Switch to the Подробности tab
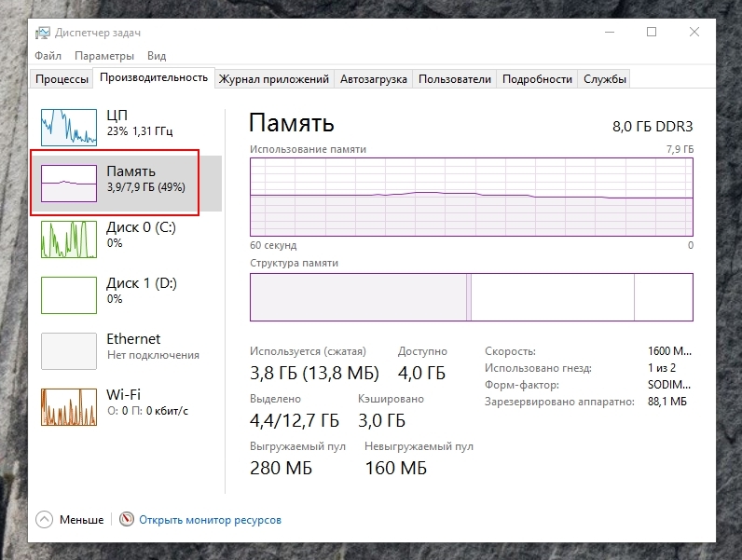Screen dimensions: 742x560 pyautogui.click(x=537, y=79)
